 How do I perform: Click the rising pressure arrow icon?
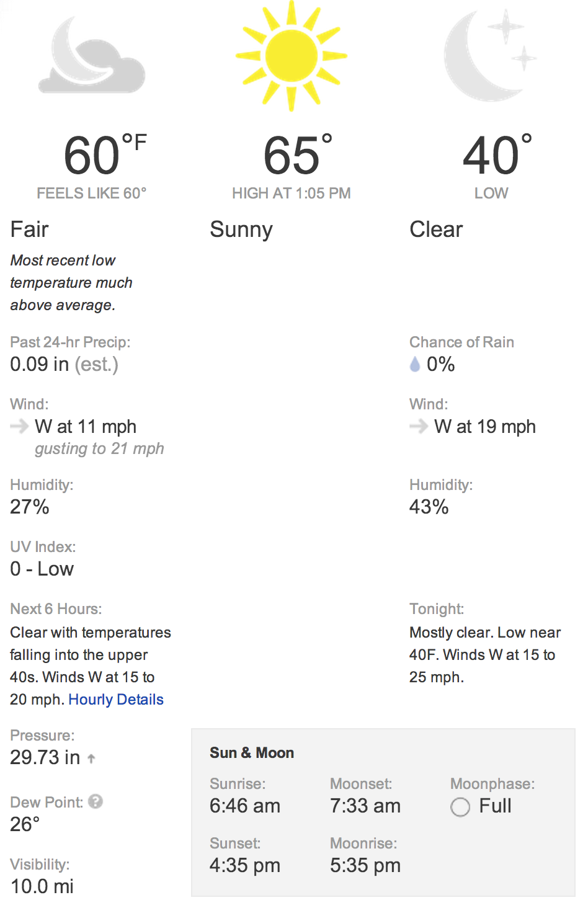point(91,759)
